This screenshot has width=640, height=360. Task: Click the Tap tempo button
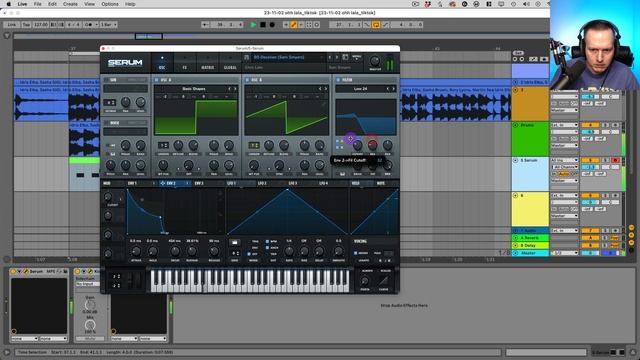(x=26, y=25)
